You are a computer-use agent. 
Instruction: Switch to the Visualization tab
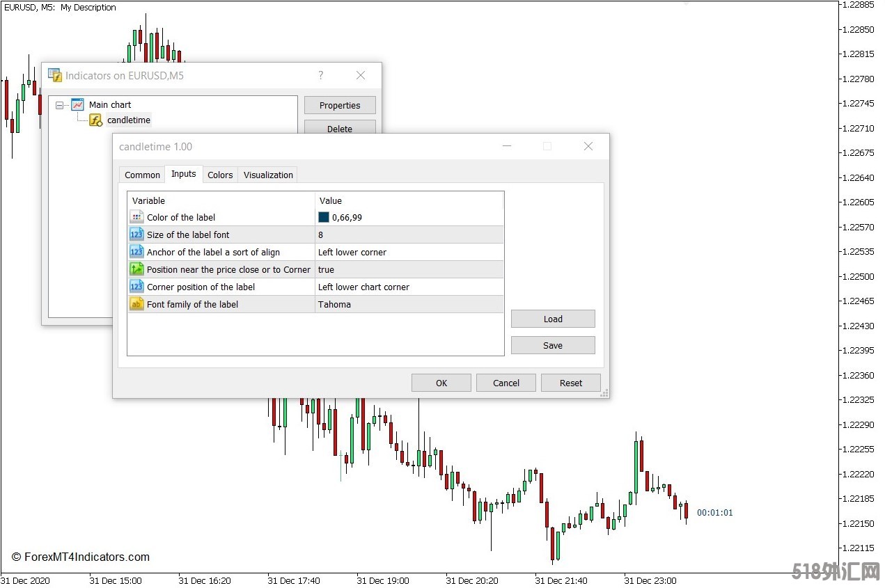(x=268, y=175)
